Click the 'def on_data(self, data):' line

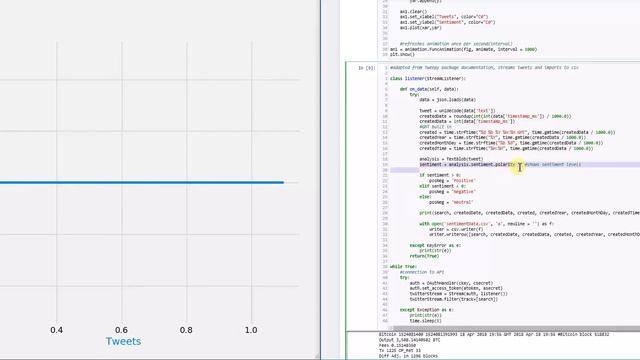(x=429, y=89)
